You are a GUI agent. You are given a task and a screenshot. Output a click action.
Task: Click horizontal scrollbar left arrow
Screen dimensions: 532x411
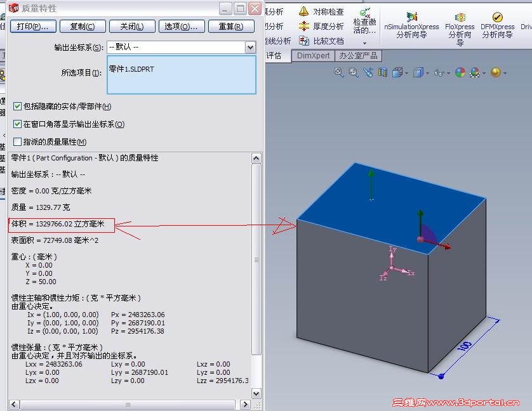(x=14, y=404)
